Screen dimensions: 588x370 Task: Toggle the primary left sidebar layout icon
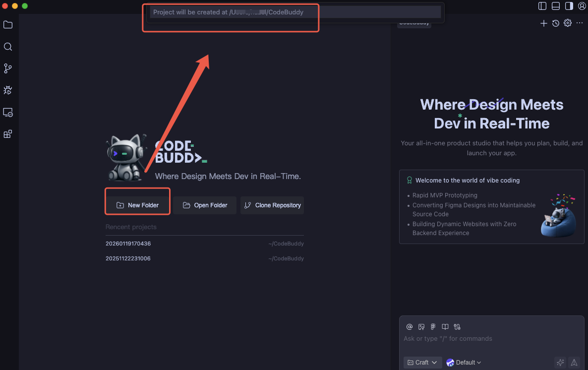pos(542,5)
